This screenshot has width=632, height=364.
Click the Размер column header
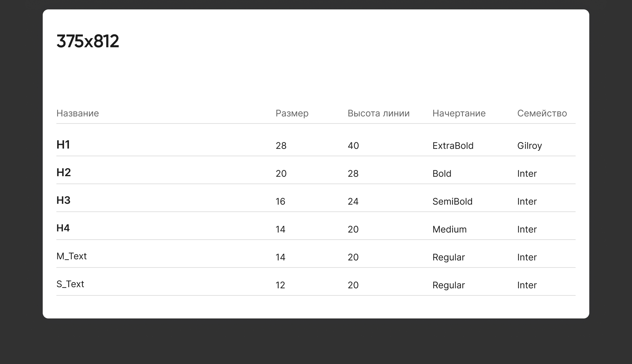(292, 113)
